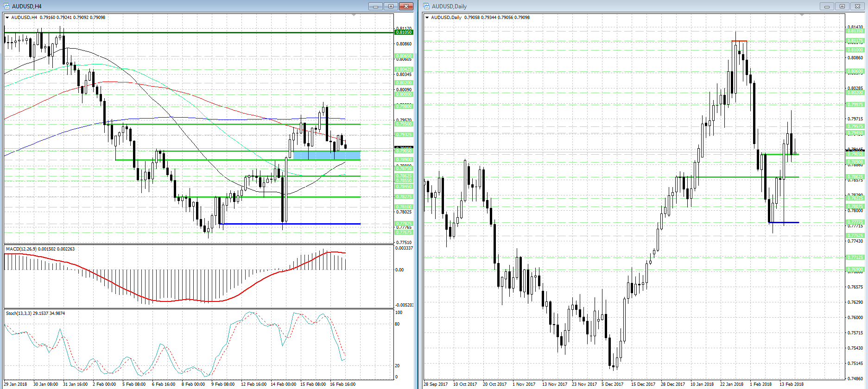
Task: Click the 0.76000 price label in Daily chart
Action: 855,318
